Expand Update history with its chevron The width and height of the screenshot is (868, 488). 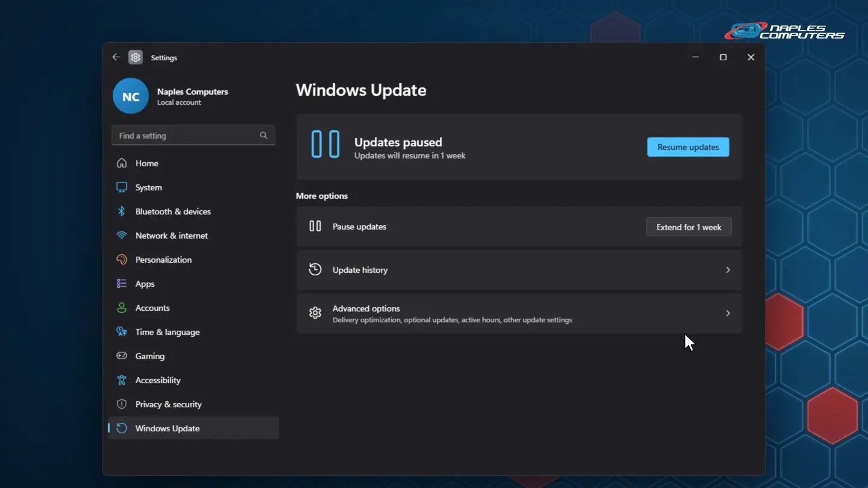[x=728, y=270]
